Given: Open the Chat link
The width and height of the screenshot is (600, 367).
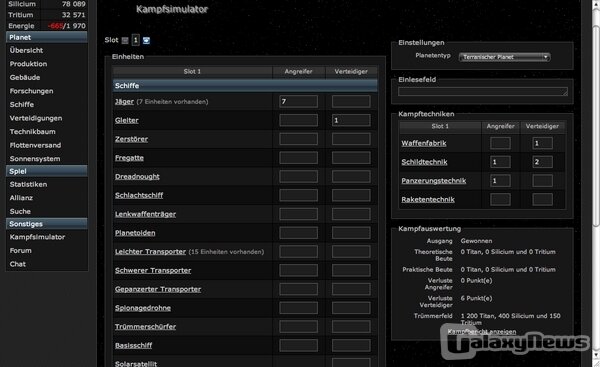Looking at the screenshot, I should pos(18,264).
